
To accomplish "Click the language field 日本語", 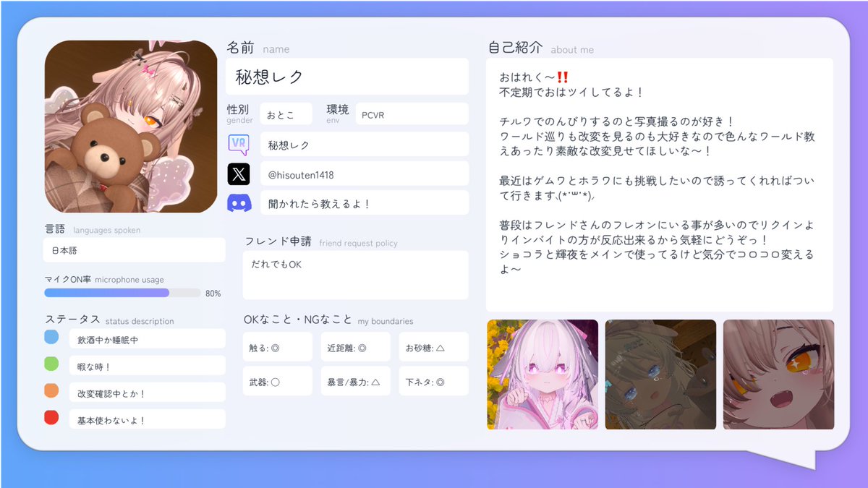I will [134, 250].
